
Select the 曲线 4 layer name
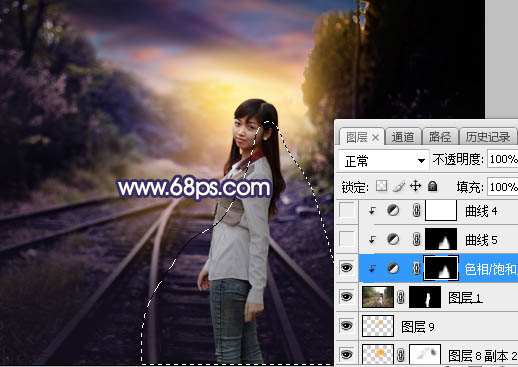481,211
